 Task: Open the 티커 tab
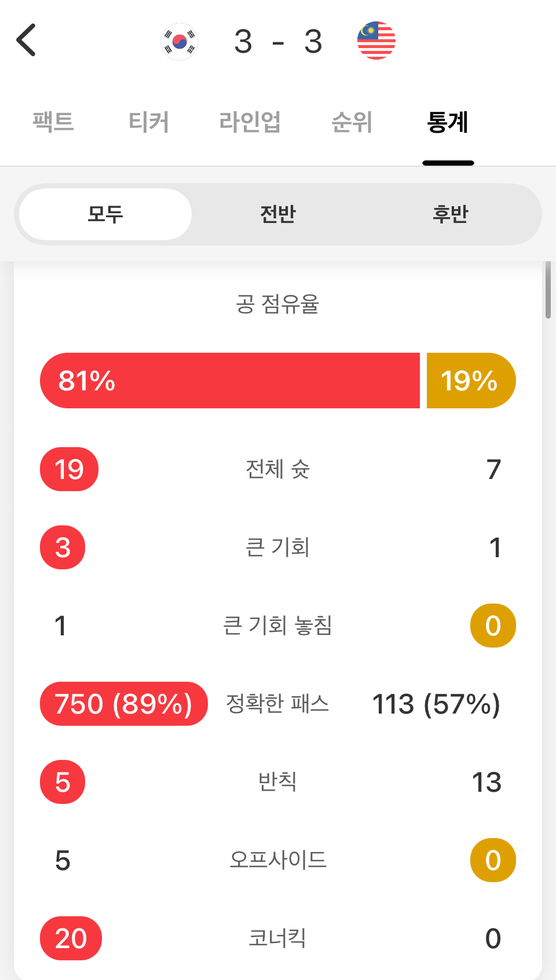click(149, 122)
